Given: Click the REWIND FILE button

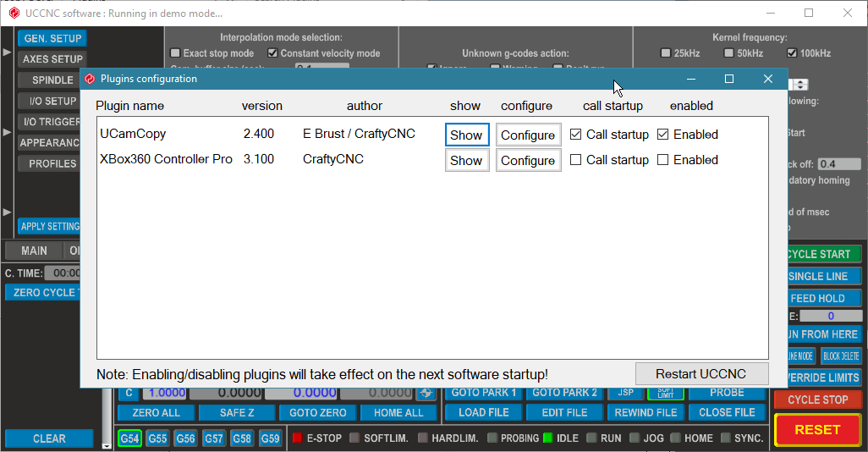Looking at the screenshot, I should point(646,413).
